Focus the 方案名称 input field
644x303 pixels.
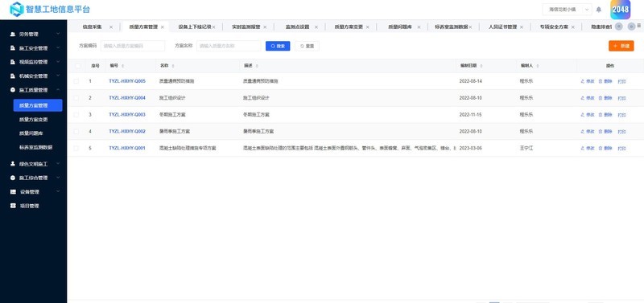(229, 46)
